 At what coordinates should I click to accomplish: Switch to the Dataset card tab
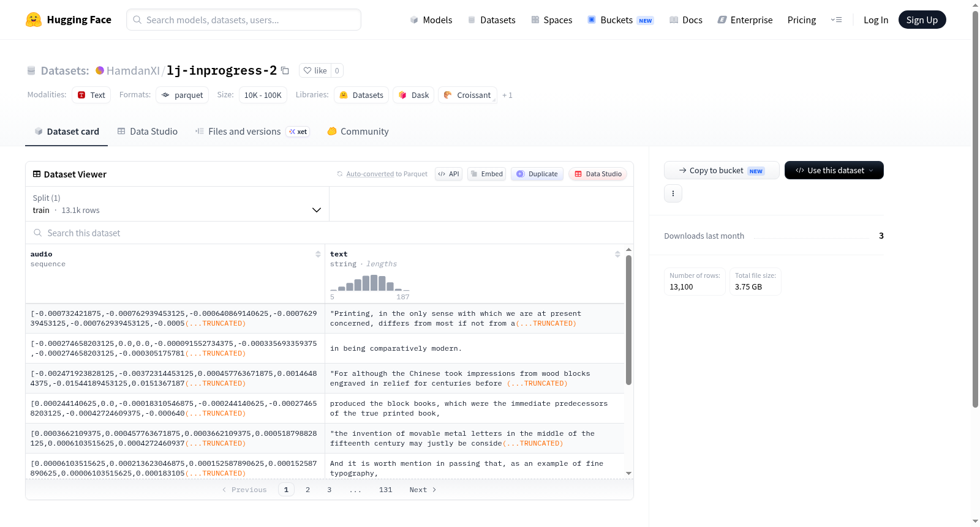[66, 132]
